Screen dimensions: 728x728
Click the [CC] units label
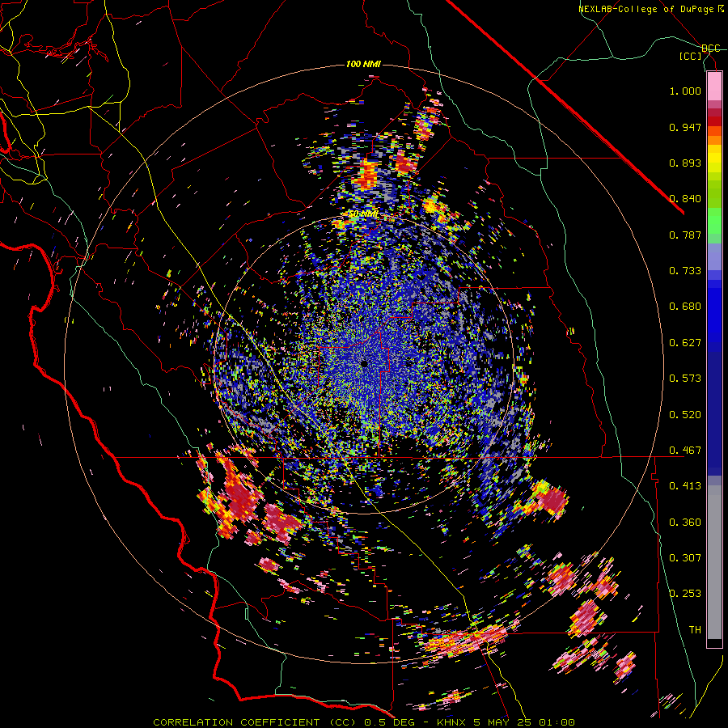691,56
